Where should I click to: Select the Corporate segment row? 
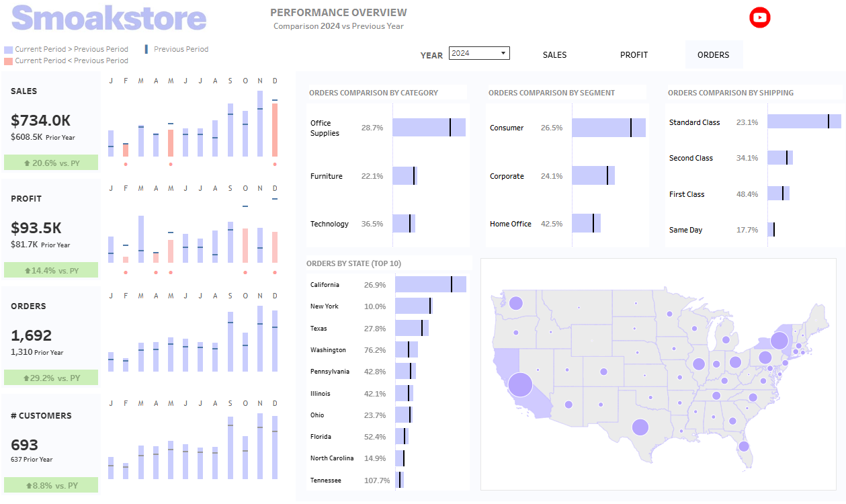pos(566,176)
